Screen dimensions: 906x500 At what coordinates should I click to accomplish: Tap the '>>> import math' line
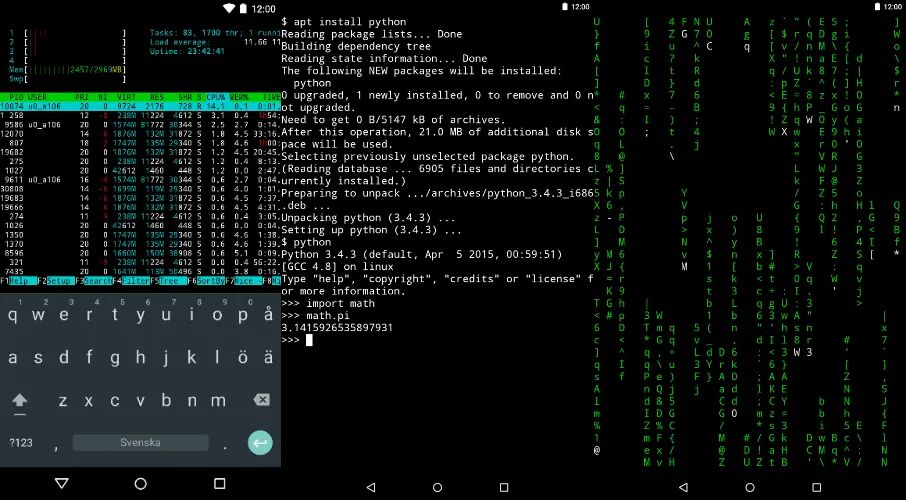328,303
